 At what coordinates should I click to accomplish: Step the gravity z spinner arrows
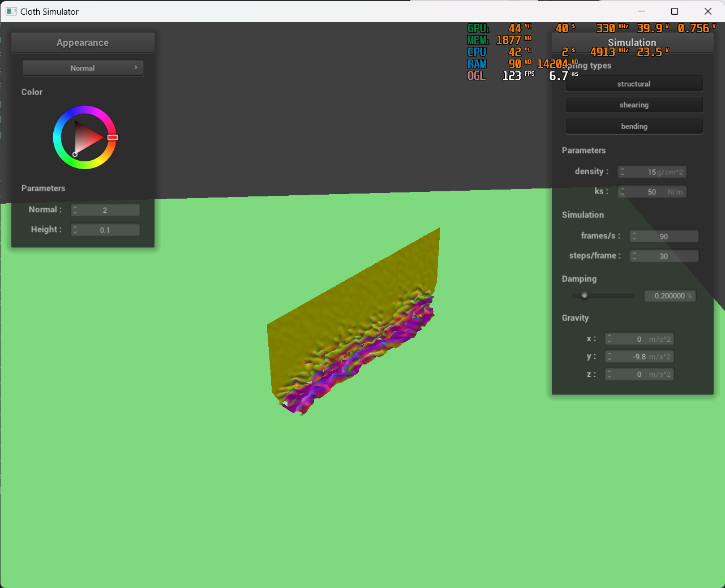pos(609,374)
